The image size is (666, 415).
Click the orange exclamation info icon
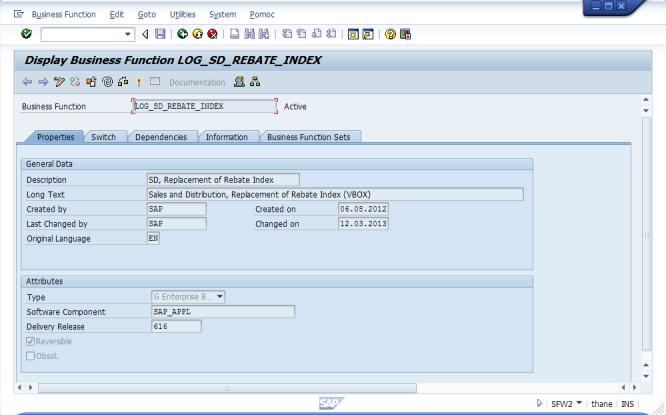138,82
